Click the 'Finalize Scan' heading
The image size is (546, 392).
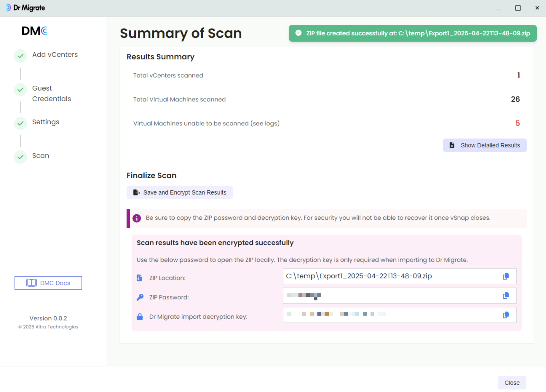click(x=151, y=176)
